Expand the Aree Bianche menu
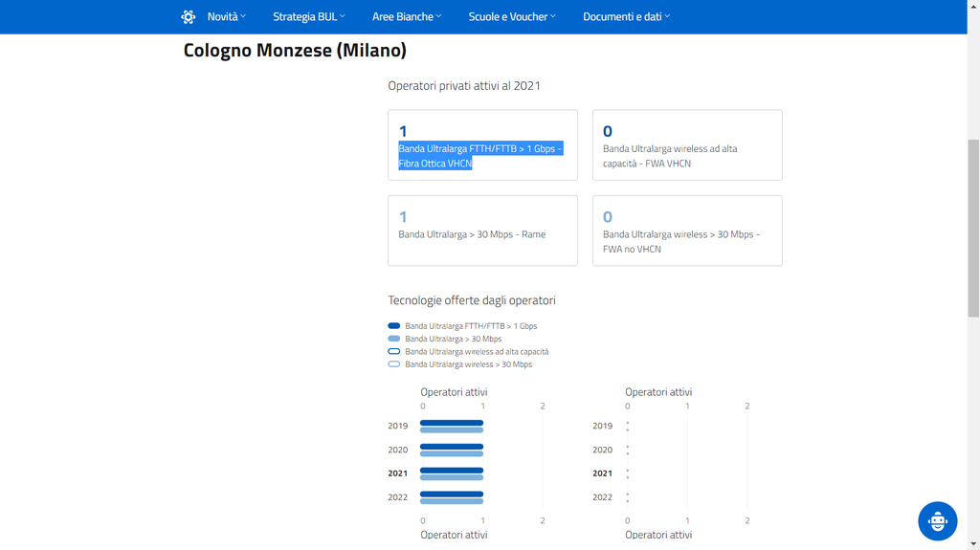The height and width of the screenshot is (550, 980). [407, 16]
